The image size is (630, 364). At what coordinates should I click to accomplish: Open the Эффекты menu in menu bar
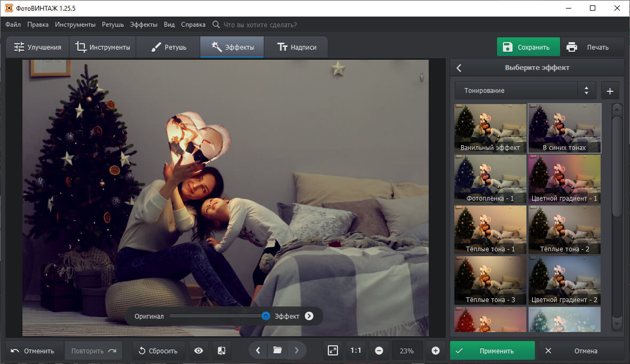click(143, 25)
